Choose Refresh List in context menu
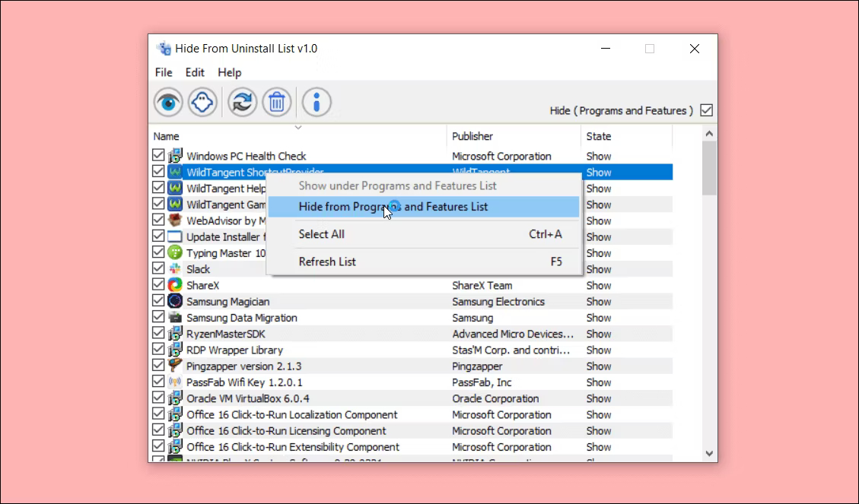The width and height of the screenshot is (859, 504). 424,262
